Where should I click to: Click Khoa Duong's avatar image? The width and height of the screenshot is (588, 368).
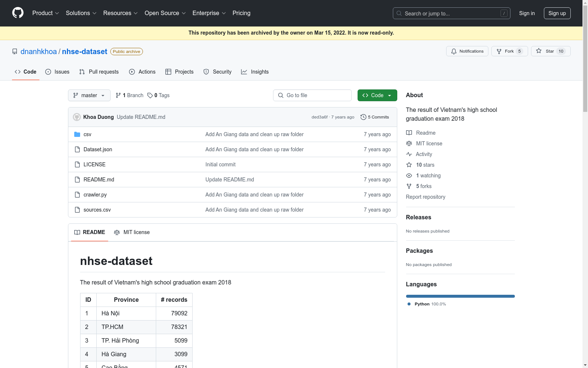click(x=77, y=117)
